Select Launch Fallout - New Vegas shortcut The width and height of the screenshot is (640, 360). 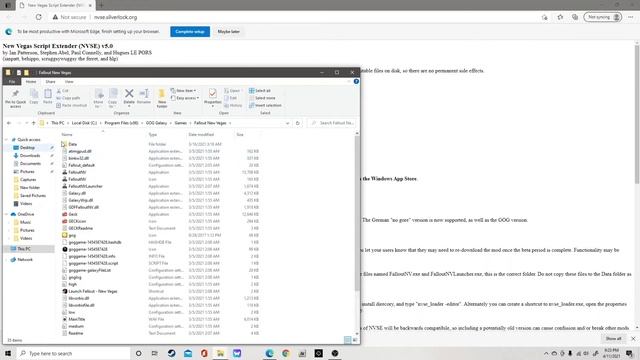tap(93, 291)
